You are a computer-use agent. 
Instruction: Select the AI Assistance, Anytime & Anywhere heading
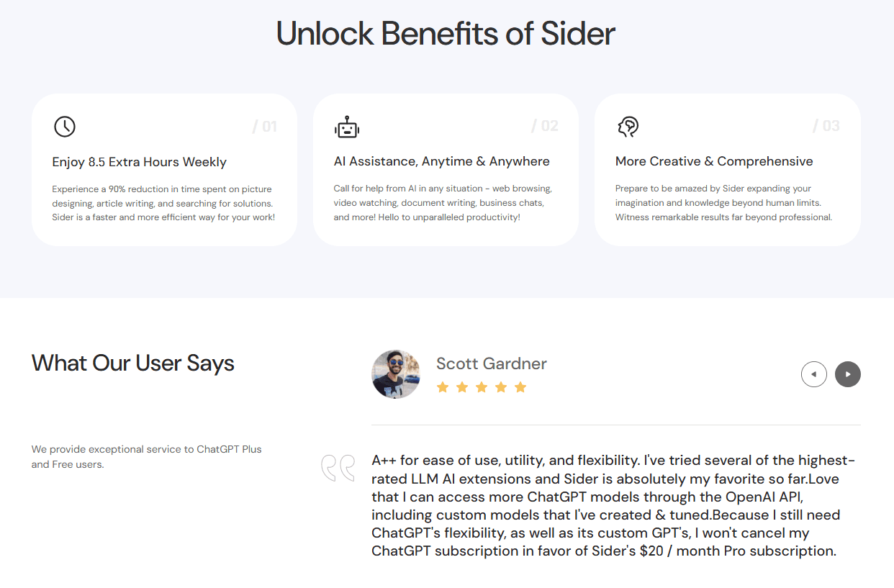click(441, 161)
